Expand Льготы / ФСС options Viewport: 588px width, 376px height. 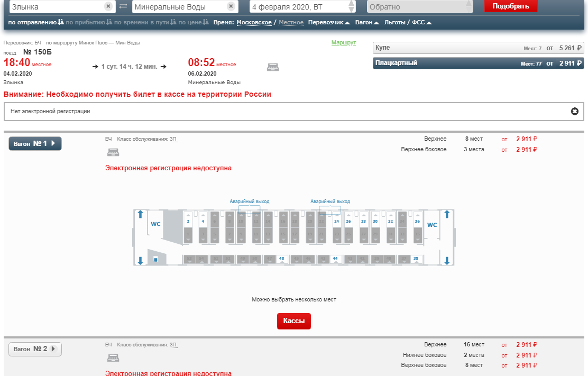[x=408, y=22]
